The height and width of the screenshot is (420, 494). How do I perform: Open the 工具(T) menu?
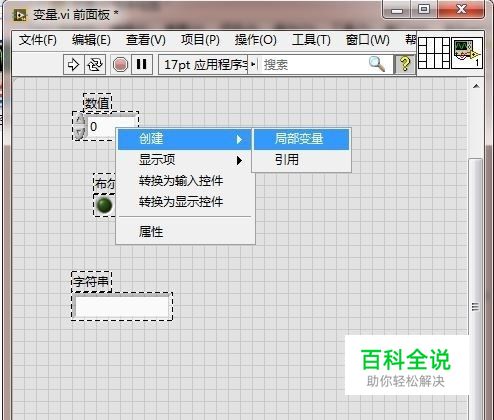[311, 40]
